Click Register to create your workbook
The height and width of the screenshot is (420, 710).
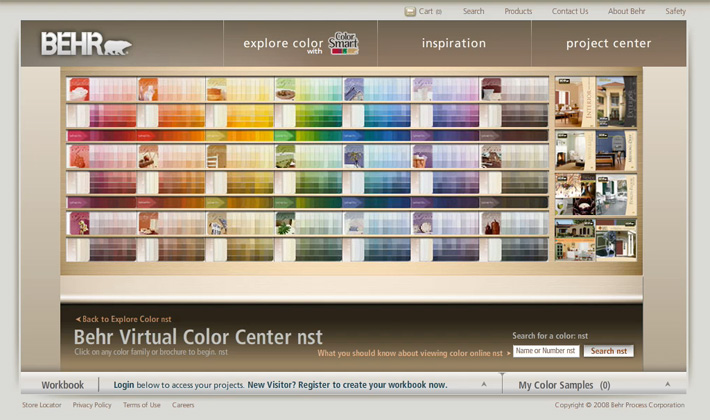372,385
